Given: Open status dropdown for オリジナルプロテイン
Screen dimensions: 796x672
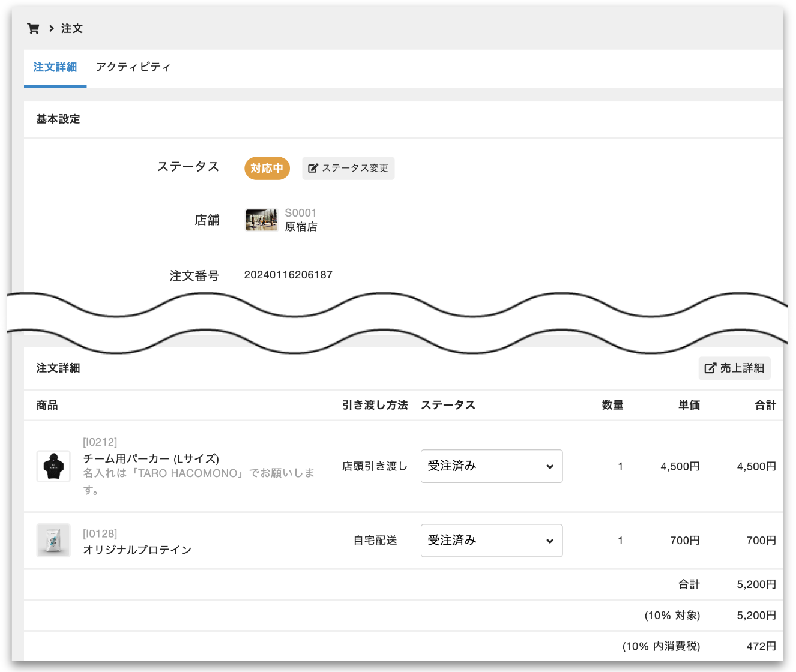Looking at the screenshot, I should point(491,541).
